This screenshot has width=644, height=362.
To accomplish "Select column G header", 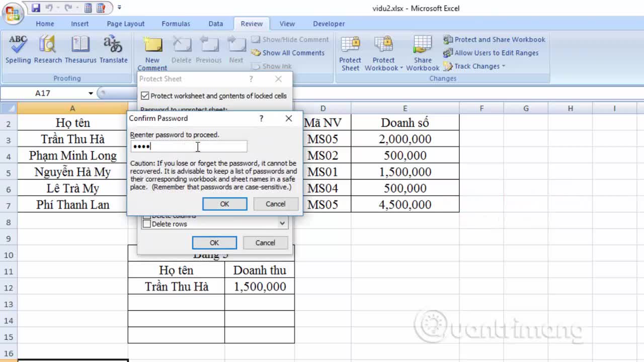I will [x=526, y=108].
